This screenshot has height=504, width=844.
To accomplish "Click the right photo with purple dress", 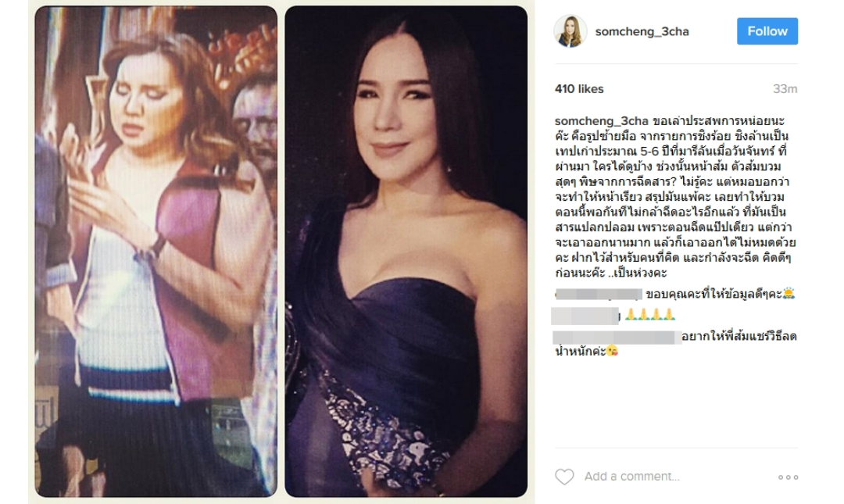I will [x=406, y=252].
